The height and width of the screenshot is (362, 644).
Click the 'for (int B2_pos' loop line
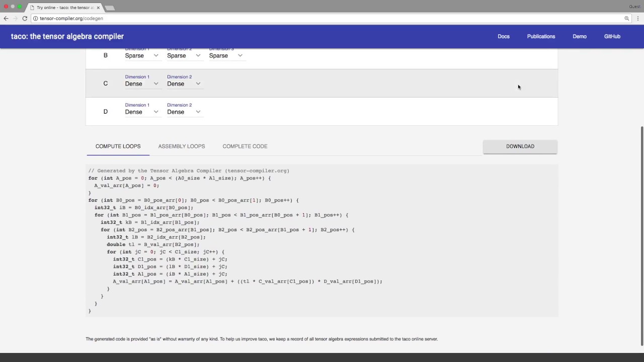pyautogui.click(x=227, y=230)
